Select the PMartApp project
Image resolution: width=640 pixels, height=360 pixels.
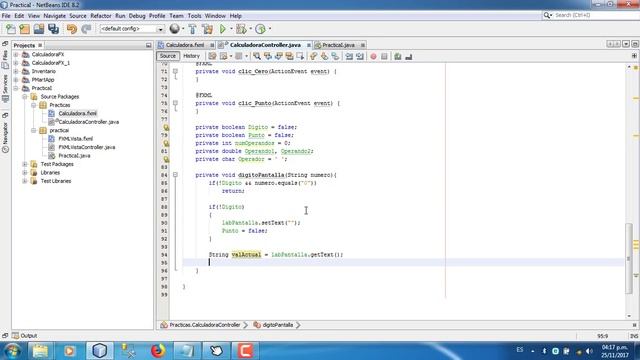pos(43,80)
